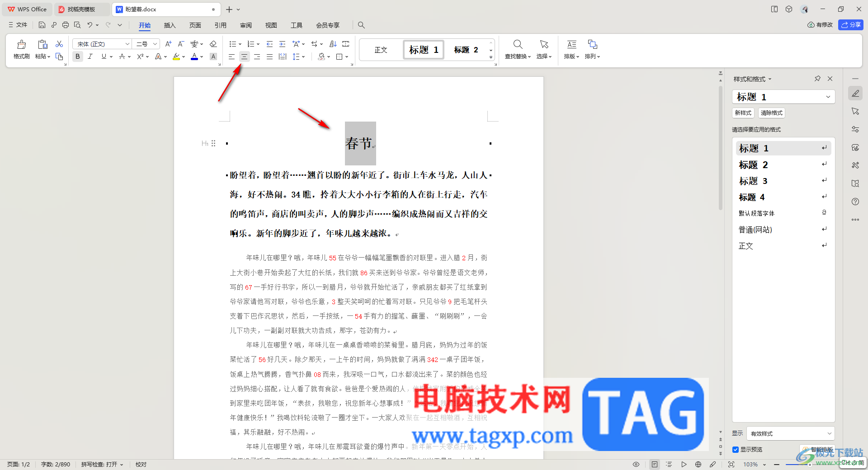This screenshot has width=868, height=470.
Task: Apply the 正文 style from ribbon gallery
Action: point(381,50)
